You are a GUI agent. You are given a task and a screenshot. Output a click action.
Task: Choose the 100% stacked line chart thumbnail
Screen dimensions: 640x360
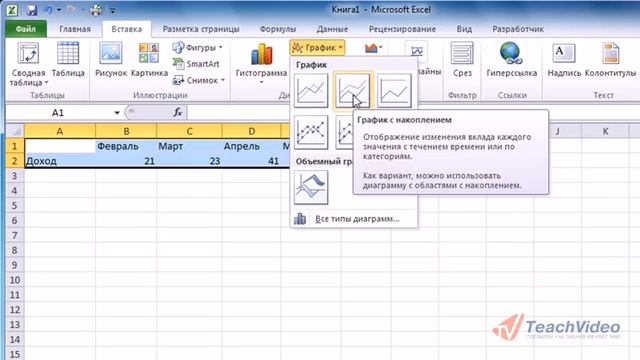pyautogui.click(x=394, y=91)
